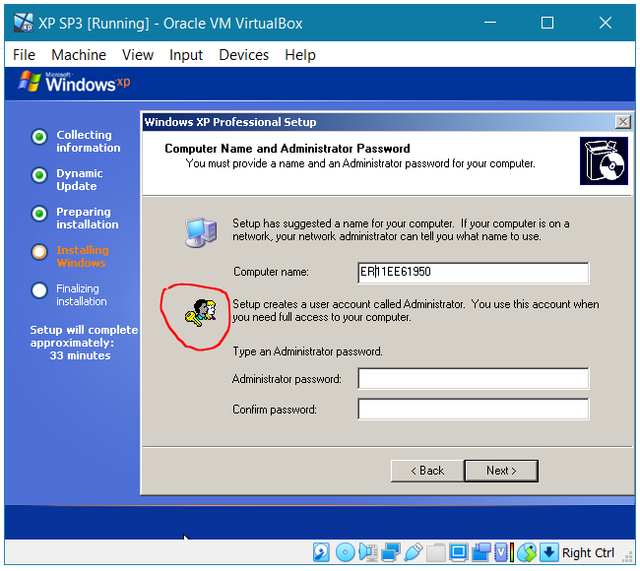Image resolution: width=640 pixels, height=571 pixels.
Task: Focus the Confirm password field
Action: [473, 409]
